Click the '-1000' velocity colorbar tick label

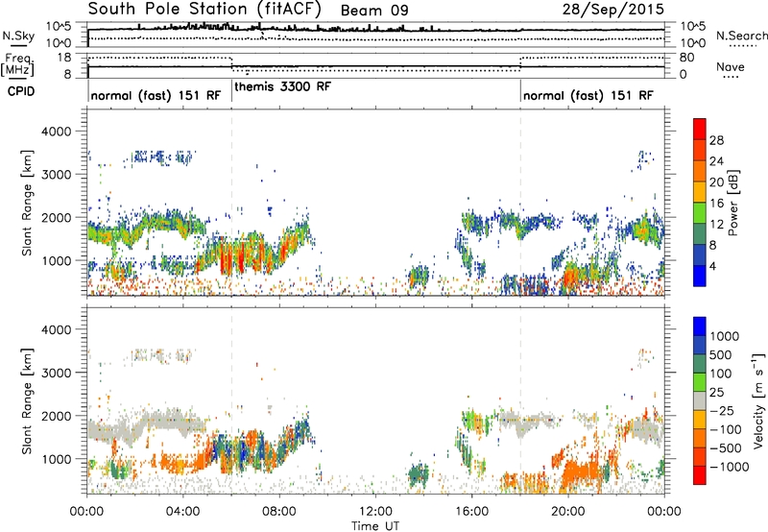[729, 467]
